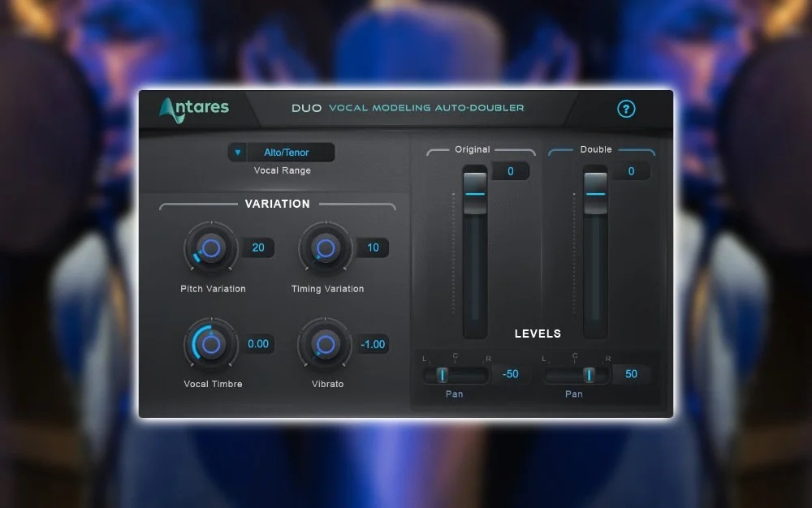Click the Vocal Timbre label
The image size is (812, 508).
coord(213,385)
